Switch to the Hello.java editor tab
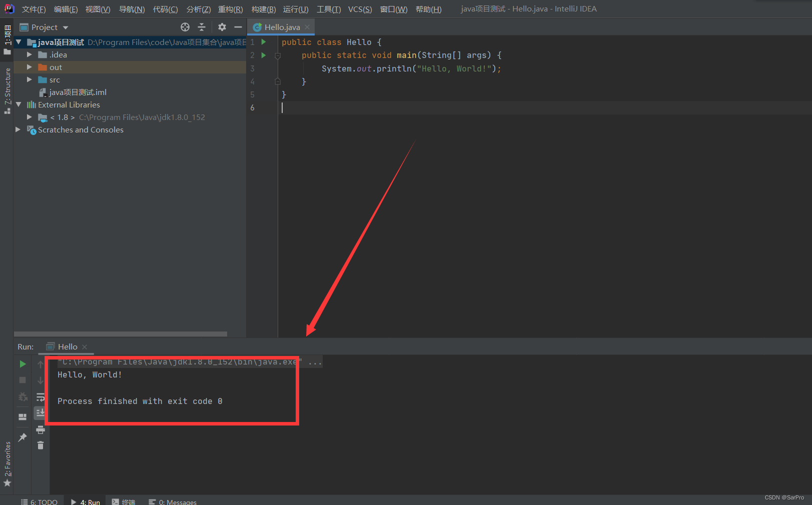The height and width of the screenshot is (505, 812). point(281,27)
